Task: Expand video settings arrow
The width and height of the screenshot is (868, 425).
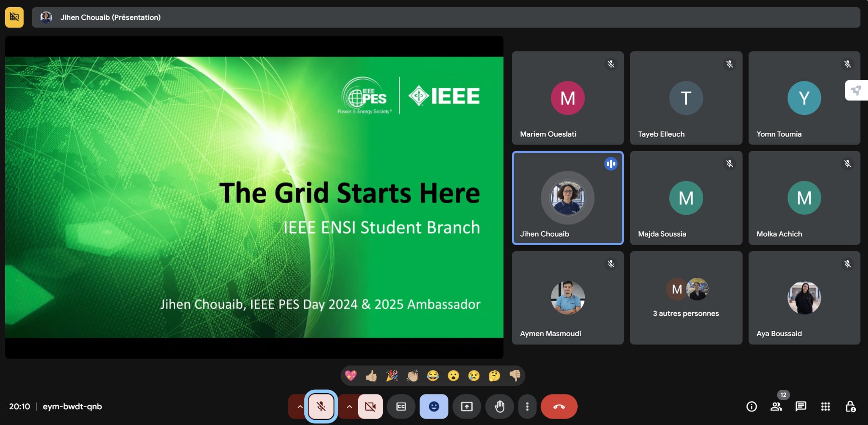Action: pos(349,407)
